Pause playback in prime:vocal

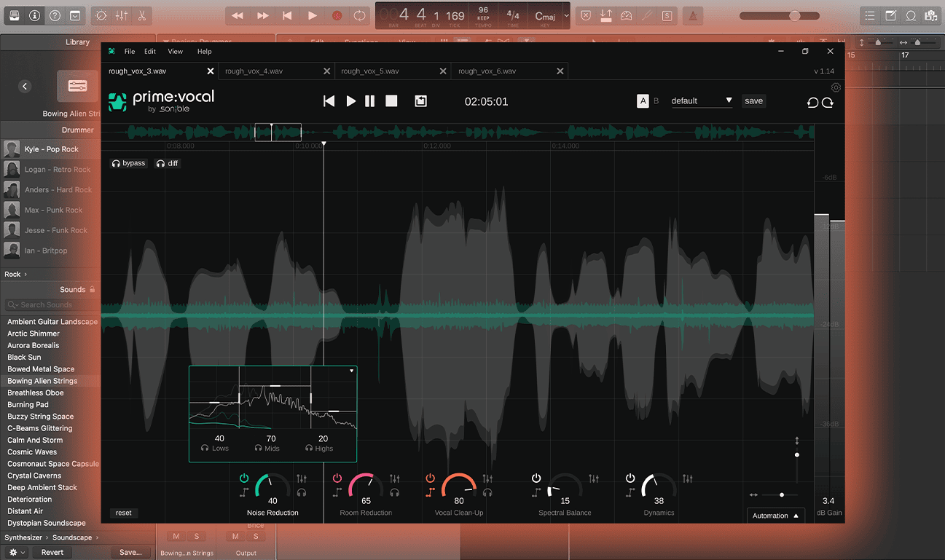click(x=370, y=101)
